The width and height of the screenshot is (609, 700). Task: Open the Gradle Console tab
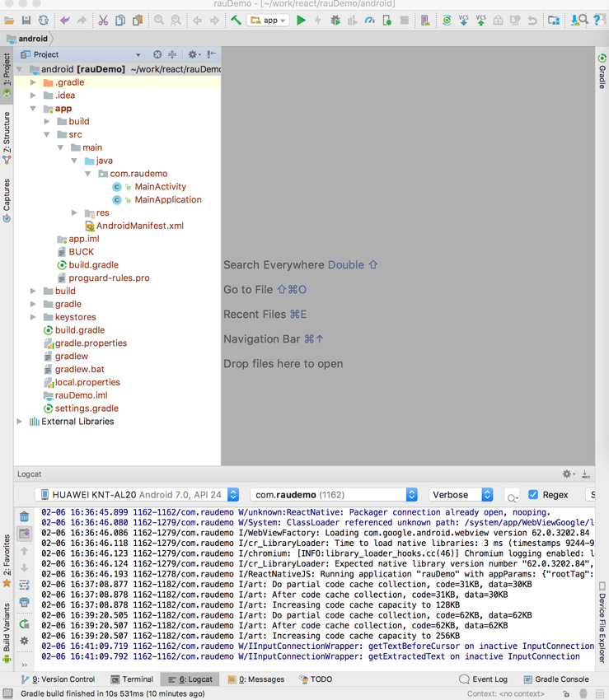point(556,679)
